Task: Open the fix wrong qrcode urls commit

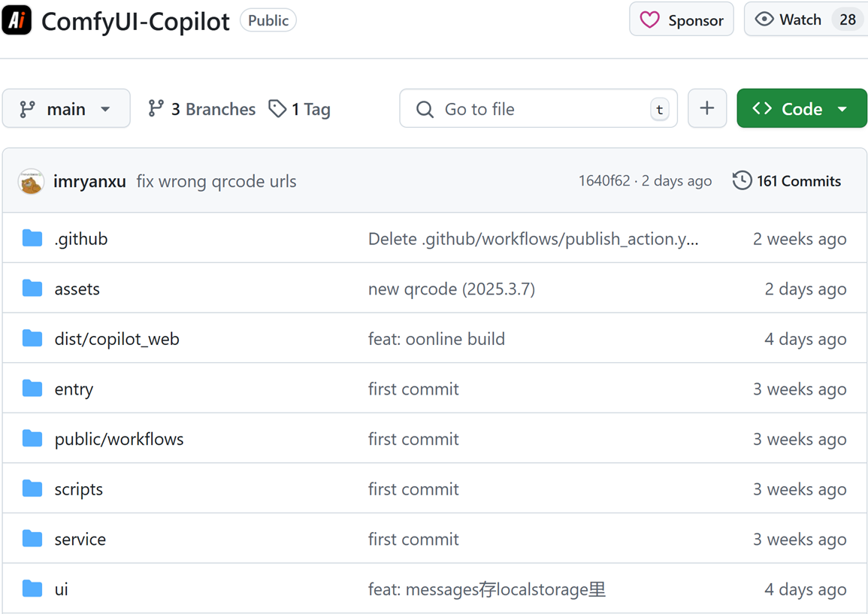Action: (x=216, y=181)
